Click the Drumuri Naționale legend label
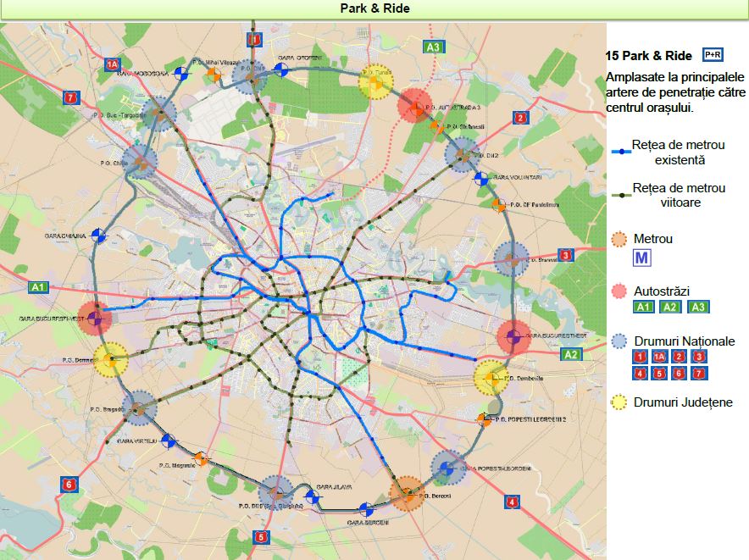 (x=684, y=341)
